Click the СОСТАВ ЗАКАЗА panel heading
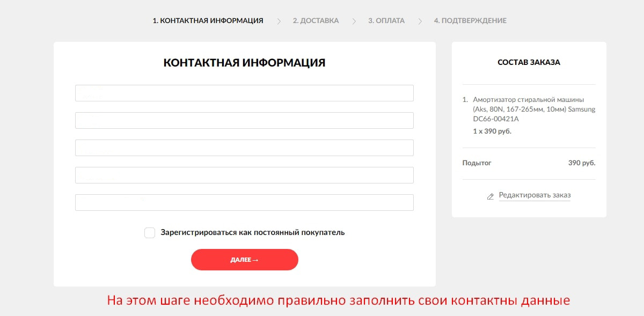This screenshot has height=316, width=644. 529,62
